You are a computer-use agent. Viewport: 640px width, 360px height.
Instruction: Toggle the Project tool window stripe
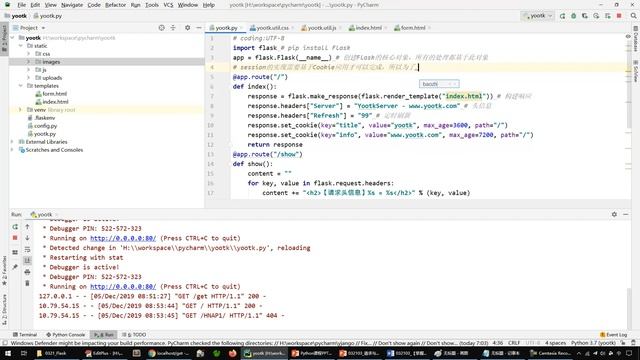4,38
